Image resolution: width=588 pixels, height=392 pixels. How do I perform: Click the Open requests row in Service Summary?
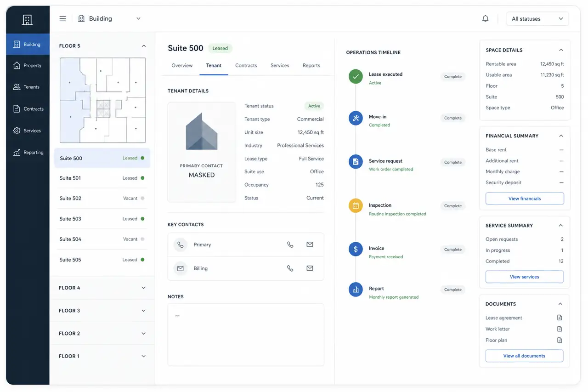point(525,239)
